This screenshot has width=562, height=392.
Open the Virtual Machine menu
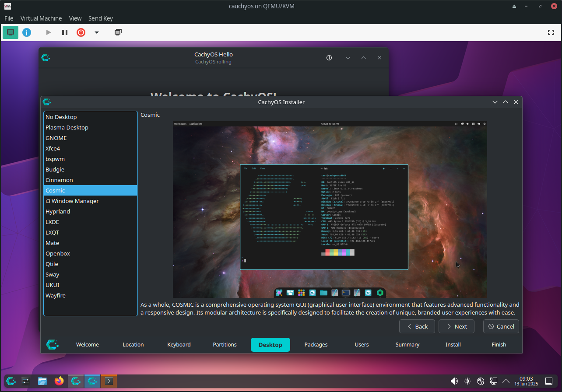(41, 18)
